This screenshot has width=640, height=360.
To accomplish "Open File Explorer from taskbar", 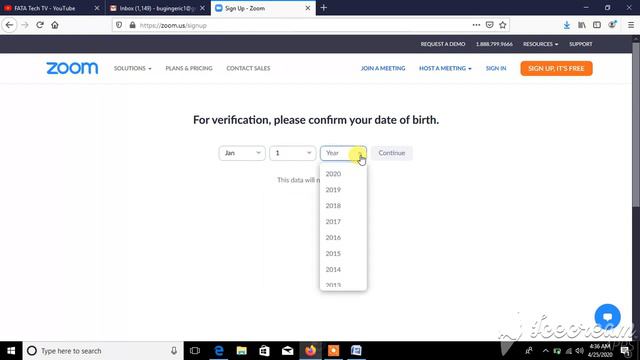I will [x=242, y=351].
